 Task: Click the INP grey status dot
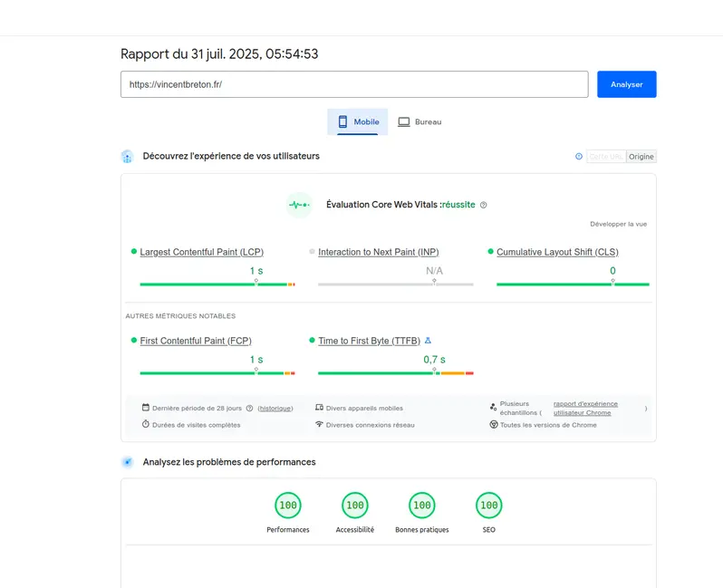[x=313, y=251]
